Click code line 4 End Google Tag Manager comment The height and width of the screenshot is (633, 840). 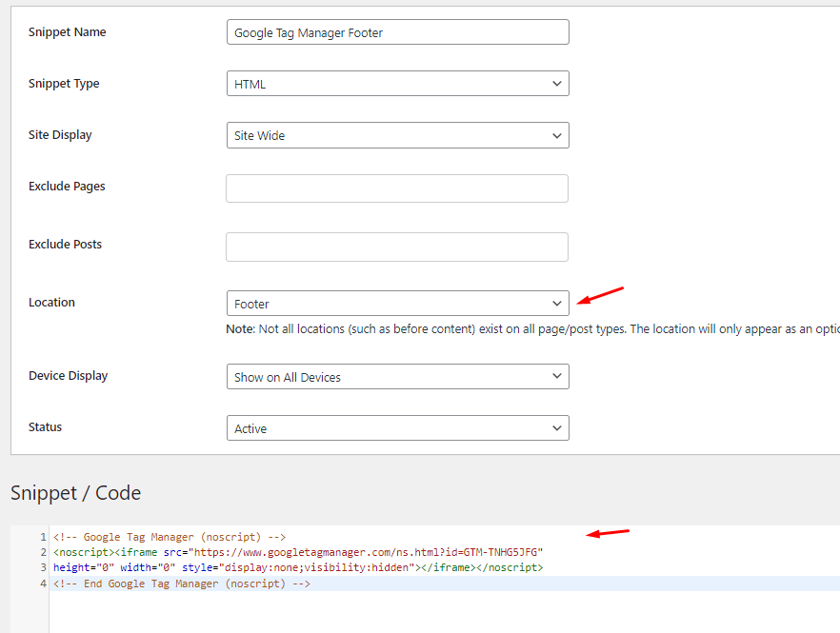tap(182, 584)
